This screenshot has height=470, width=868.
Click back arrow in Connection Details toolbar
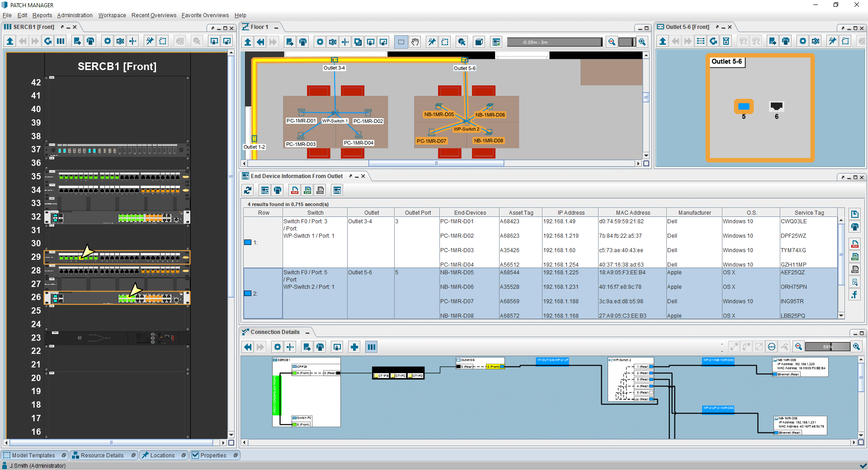(x=248, y=347)
